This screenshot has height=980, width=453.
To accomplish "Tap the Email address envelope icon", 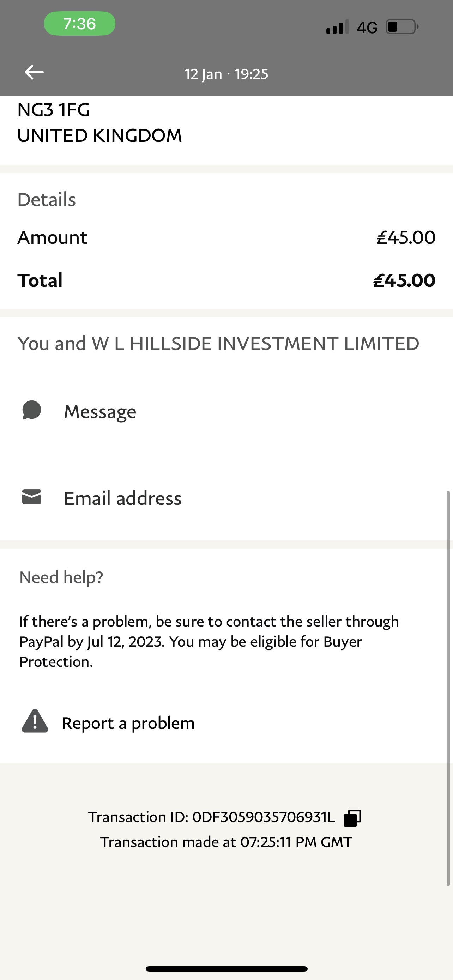I will (x=31, y=497).
